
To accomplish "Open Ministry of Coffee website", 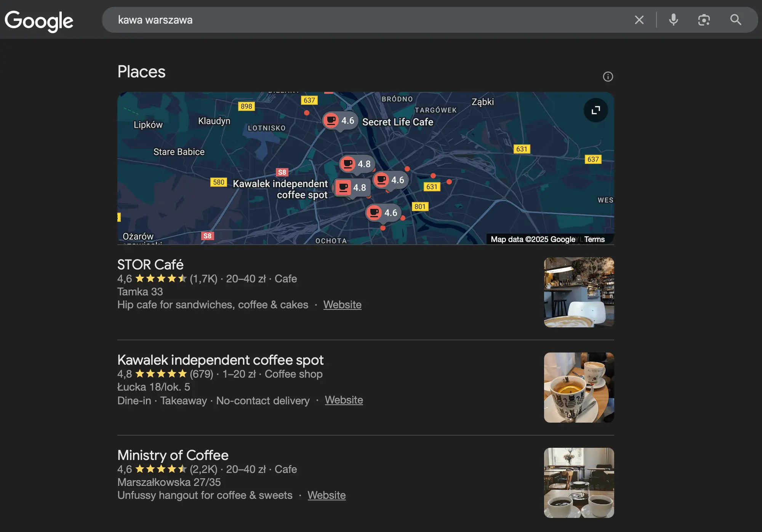I will point(326,495).
